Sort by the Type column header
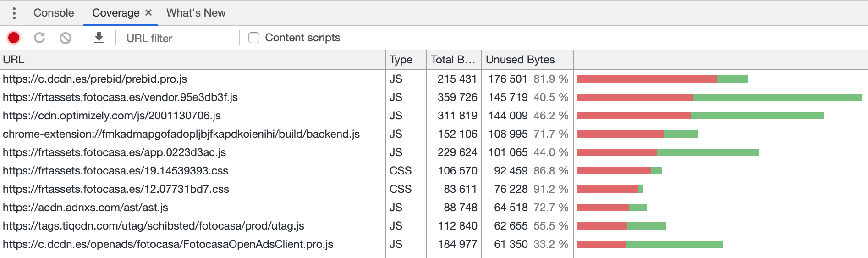Screen dimensions: 868x258 click(x=406, y=60)
